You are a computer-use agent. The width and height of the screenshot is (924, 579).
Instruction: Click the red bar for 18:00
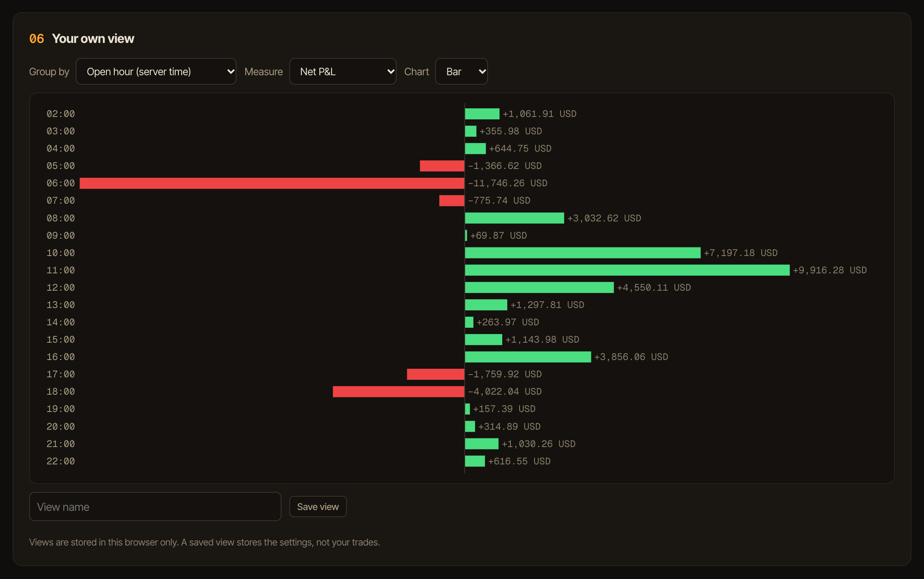pos(399,392)
